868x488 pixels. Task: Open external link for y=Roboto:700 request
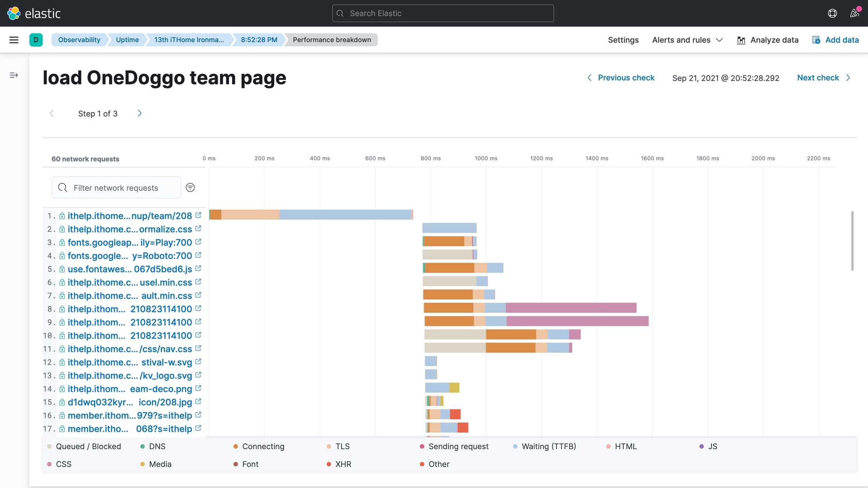(x=198, y=255)
